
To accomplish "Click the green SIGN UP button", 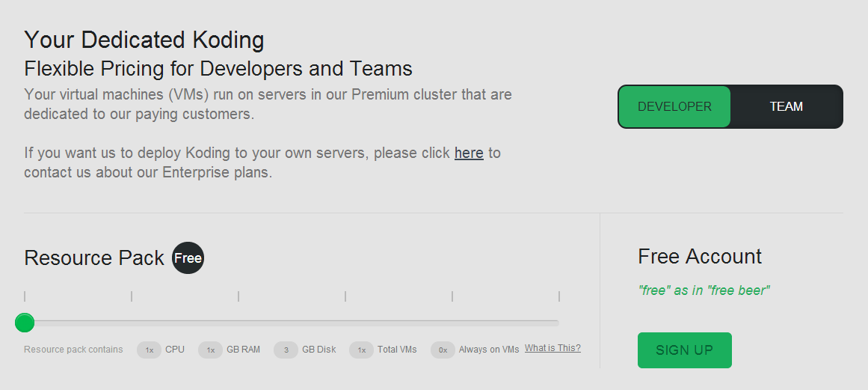I will click(685, 350).
